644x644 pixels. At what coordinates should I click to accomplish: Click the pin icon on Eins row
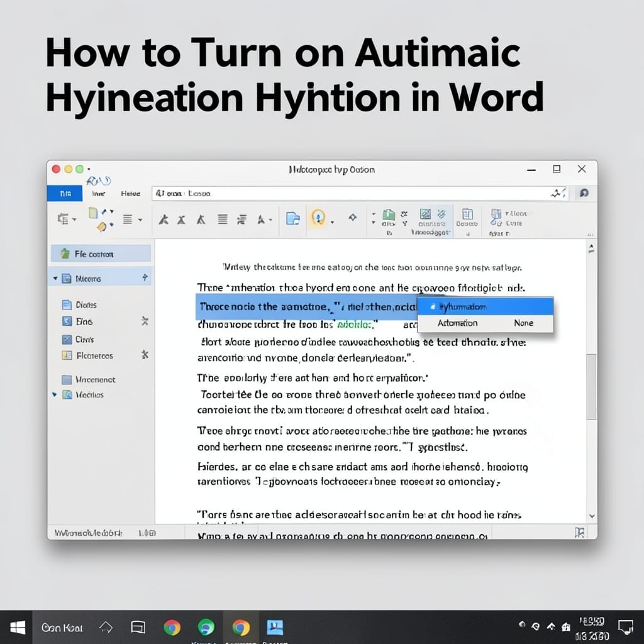(x=145, y=321)
